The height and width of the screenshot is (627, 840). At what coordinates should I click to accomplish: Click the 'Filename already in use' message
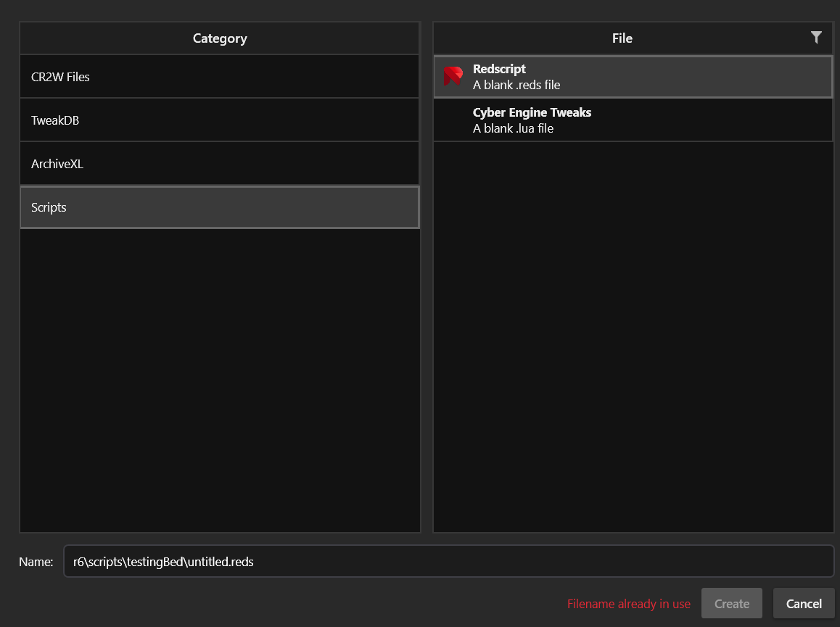click(629, 604)
